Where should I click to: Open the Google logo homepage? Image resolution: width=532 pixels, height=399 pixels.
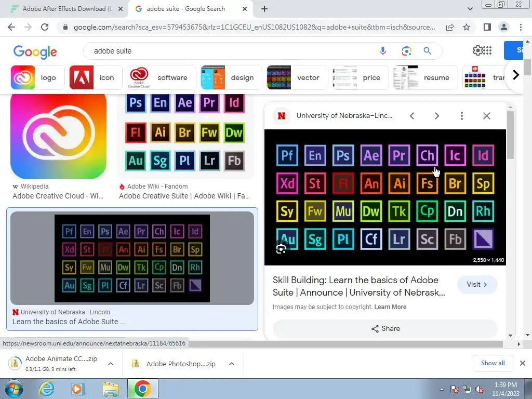[35, 52]
